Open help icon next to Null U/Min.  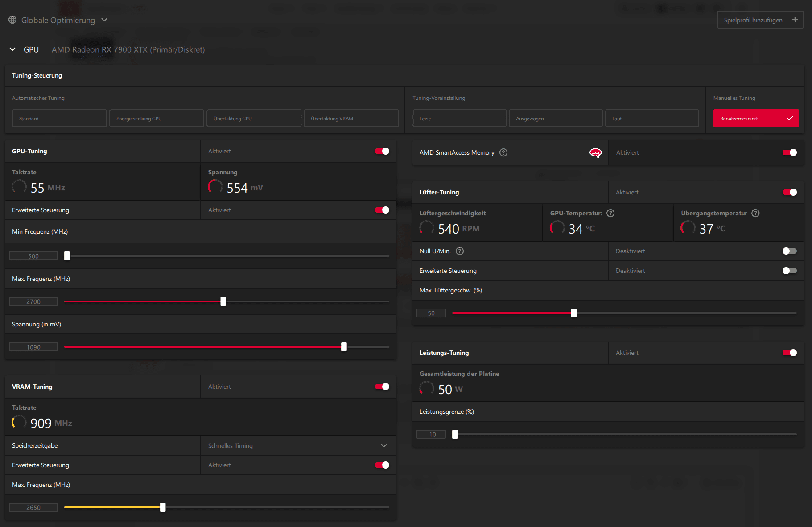[460, 251]
